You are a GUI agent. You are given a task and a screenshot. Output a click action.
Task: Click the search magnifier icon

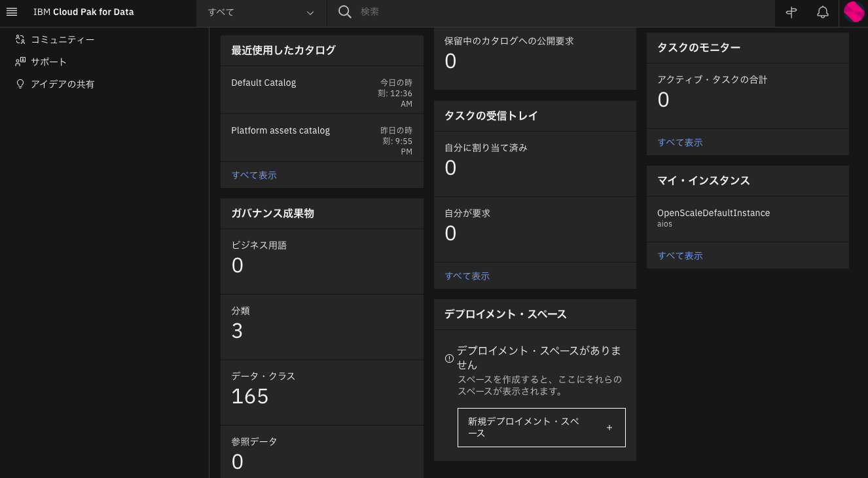(345, 12)
